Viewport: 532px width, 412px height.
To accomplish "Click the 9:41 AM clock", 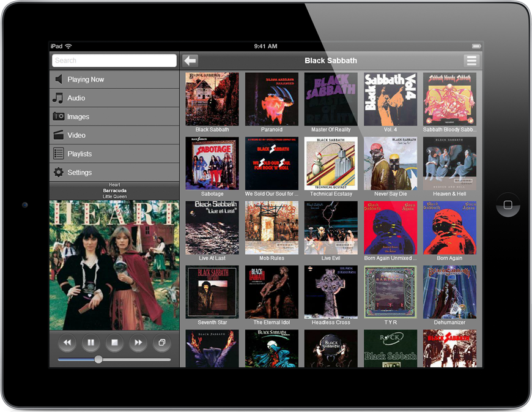I will (265, 46).
